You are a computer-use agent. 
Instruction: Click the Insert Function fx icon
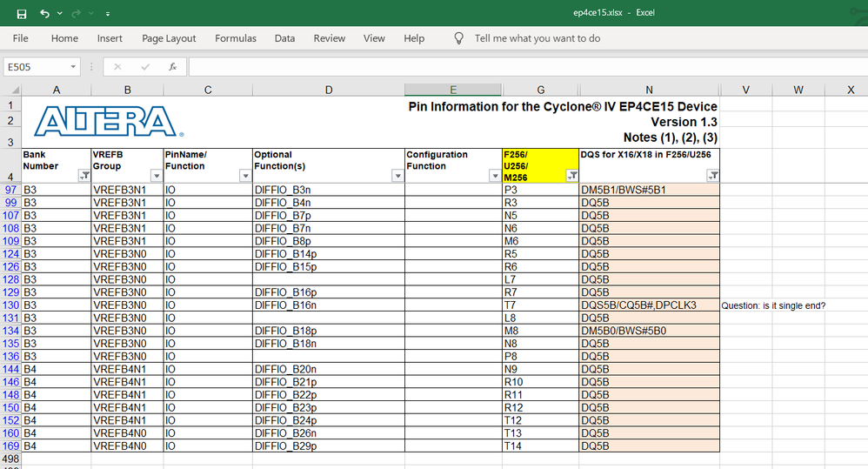(172, 67)
